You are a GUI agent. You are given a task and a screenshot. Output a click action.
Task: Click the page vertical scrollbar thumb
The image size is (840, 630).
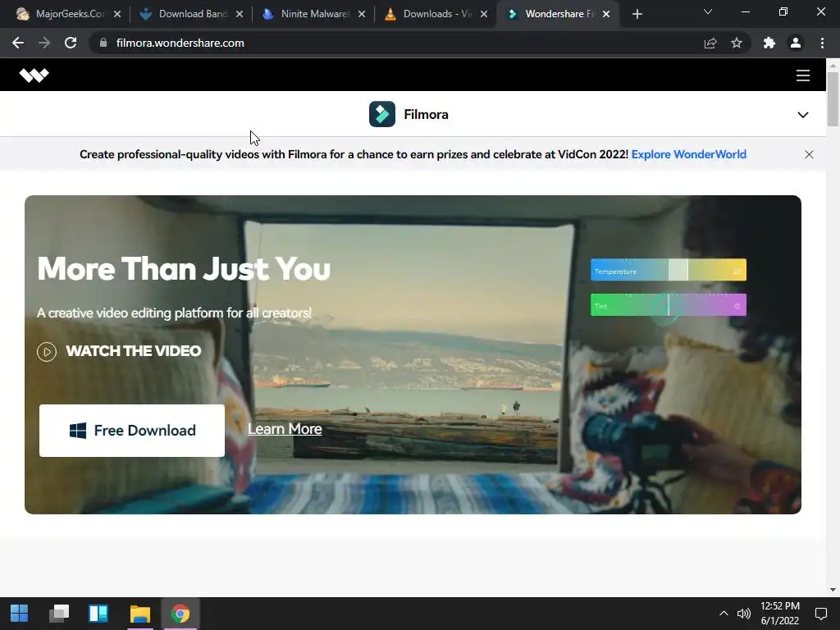pos(833,99)
